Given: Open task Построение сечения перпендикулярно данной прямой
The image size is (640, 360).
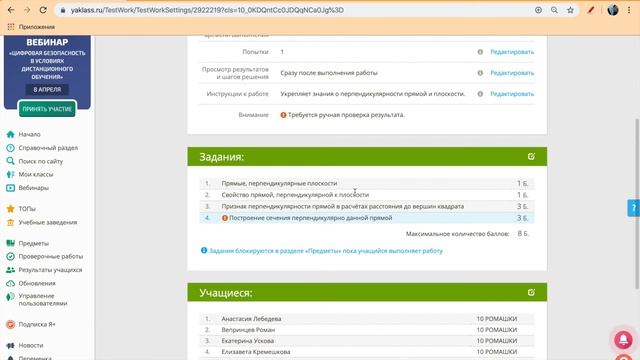Looking at the screenshot, I should coord(310,218).
